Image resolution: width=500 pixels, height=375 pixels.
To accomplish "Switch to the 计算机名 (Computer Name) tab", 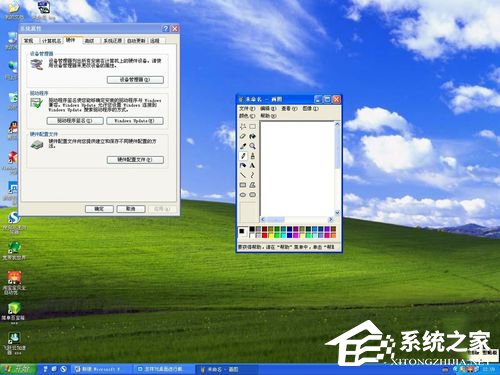I will (51, 41).
